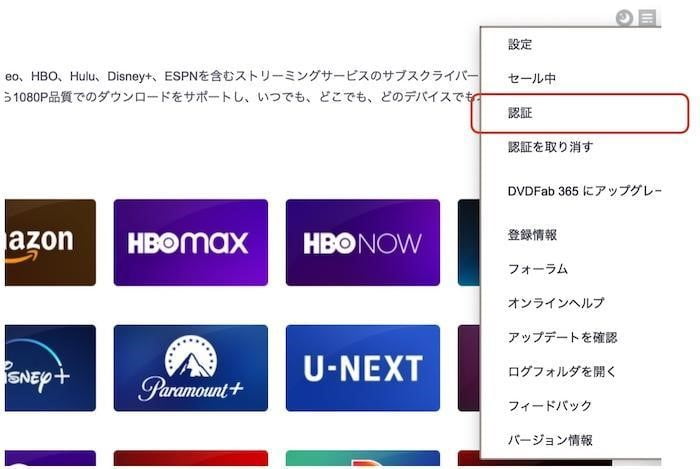Viewport: 700px width, 469px height.
Task: Open フィードバック from the menu
Action: [550, 406]
